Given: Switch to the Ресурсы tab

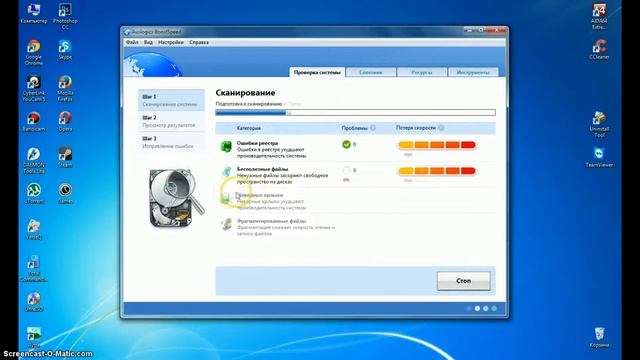Looking at the screenshot, I should pos(422,72).
